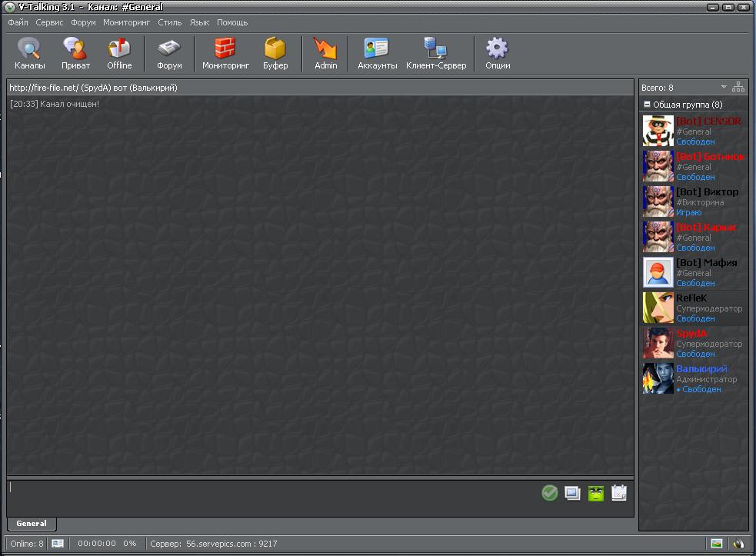Click the Играю status of [Bot] Виктор

pyautogui.click(x=688, y=213)
